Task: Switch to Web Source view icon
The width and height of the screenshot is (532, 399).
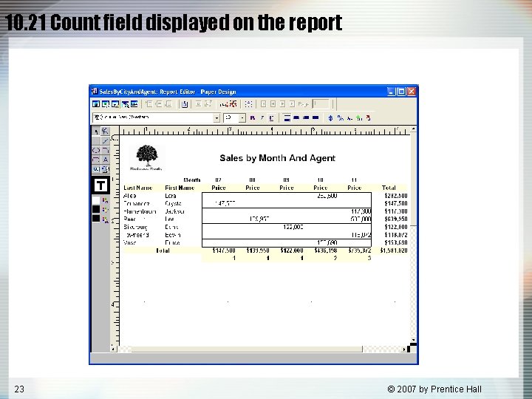Action: 106,104
